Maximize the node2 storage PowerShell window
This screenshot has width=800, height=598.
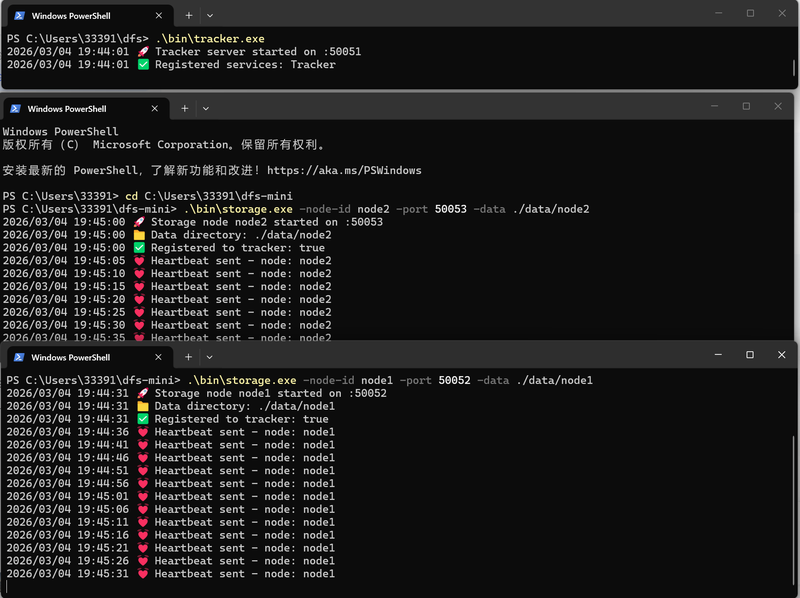[746, 106]
